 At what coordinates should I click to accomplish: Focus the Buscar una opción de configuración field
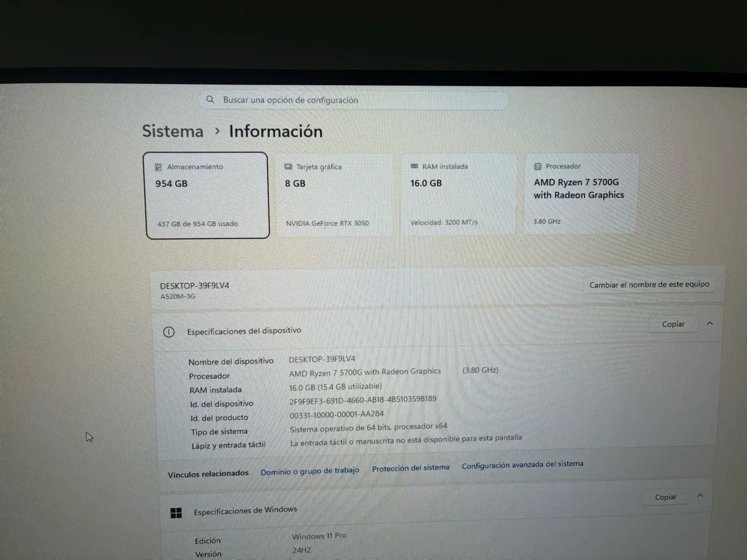(x=354, y=100)
